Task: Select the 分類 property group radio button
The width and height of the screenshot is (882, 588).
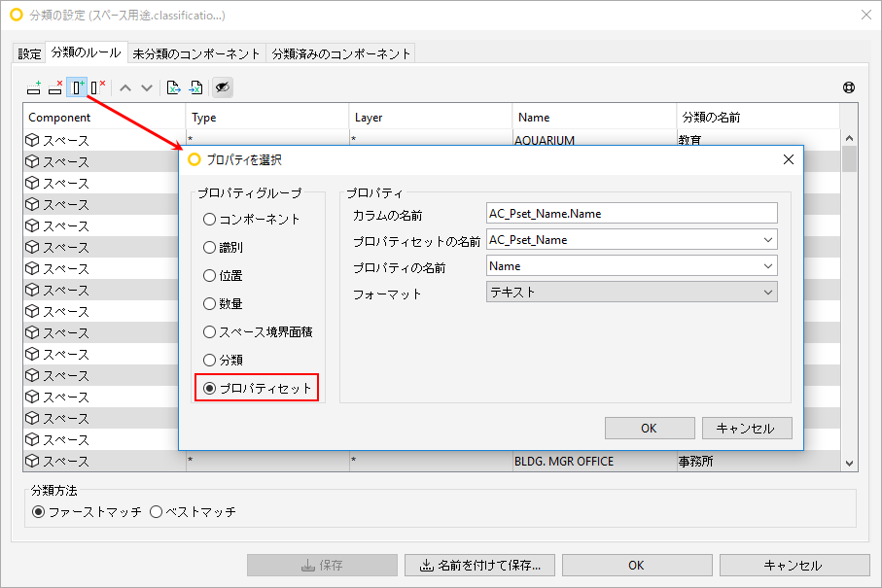Action: [209, 360]
